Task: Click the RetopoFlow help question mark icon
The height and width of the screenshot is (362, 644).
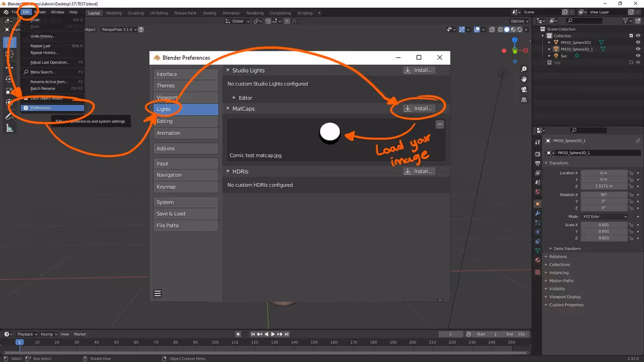Action: [141, 29]
